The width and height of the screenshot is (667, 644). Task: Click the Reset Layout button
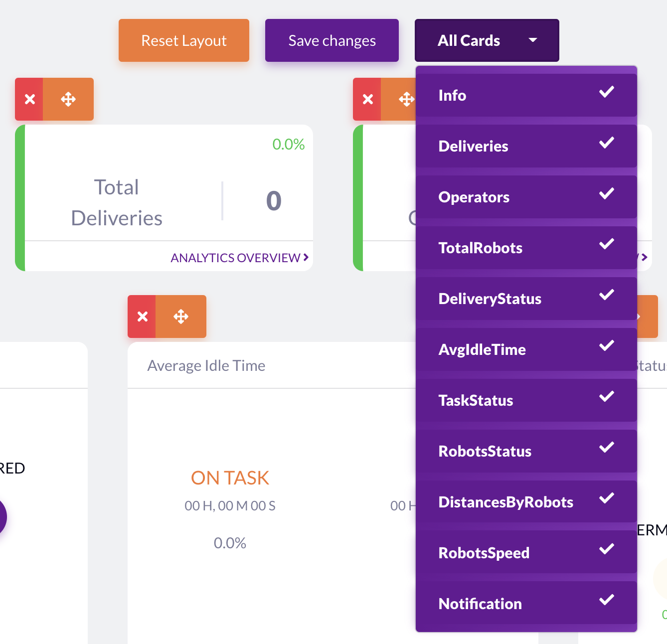tap(183, 40)
